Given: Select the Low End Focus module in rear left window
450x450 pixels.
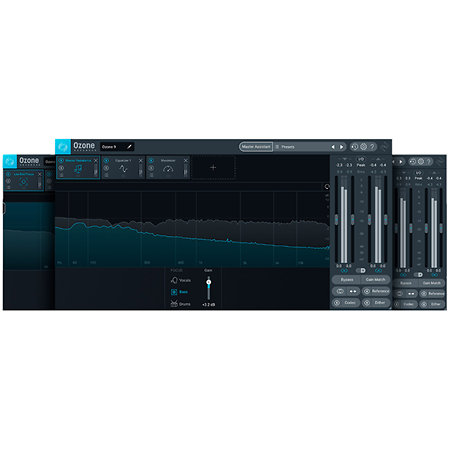Looking at the screenshot, I should pos(24,181).
